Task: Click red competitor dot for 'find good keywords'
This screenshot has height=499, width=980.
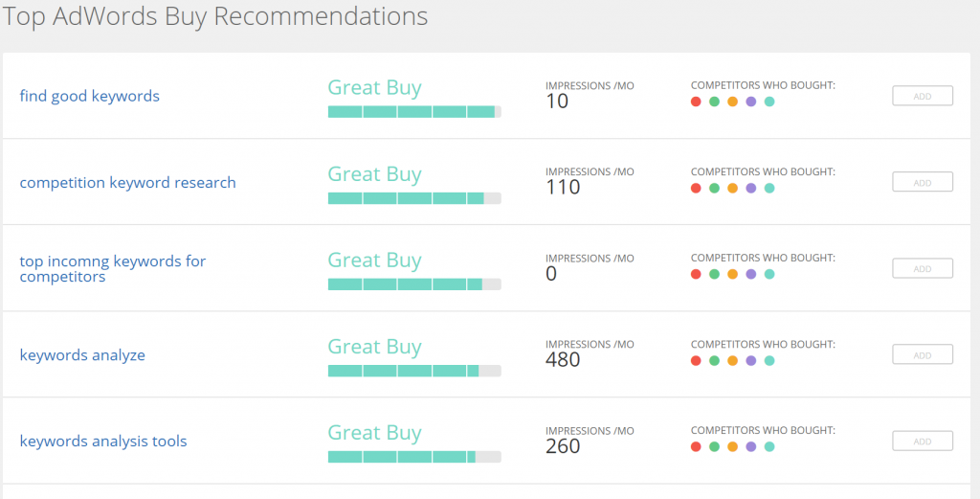Action: 696,102
